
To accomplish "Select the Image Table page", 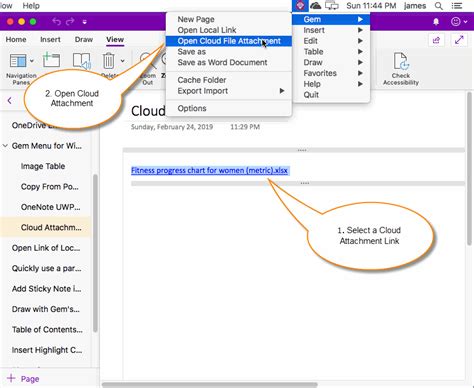I will [x=43, y=166].
